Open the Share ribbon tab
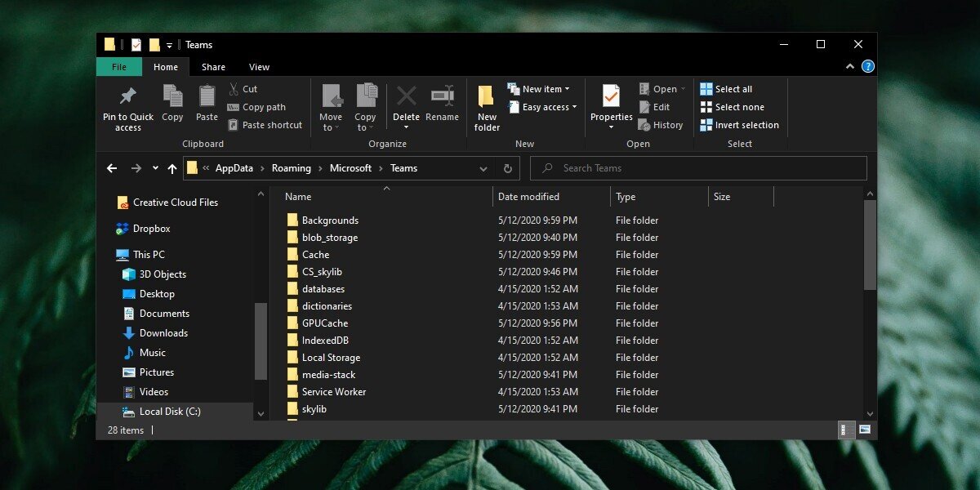Screen dimensions: 980x490 coord(213,67)
